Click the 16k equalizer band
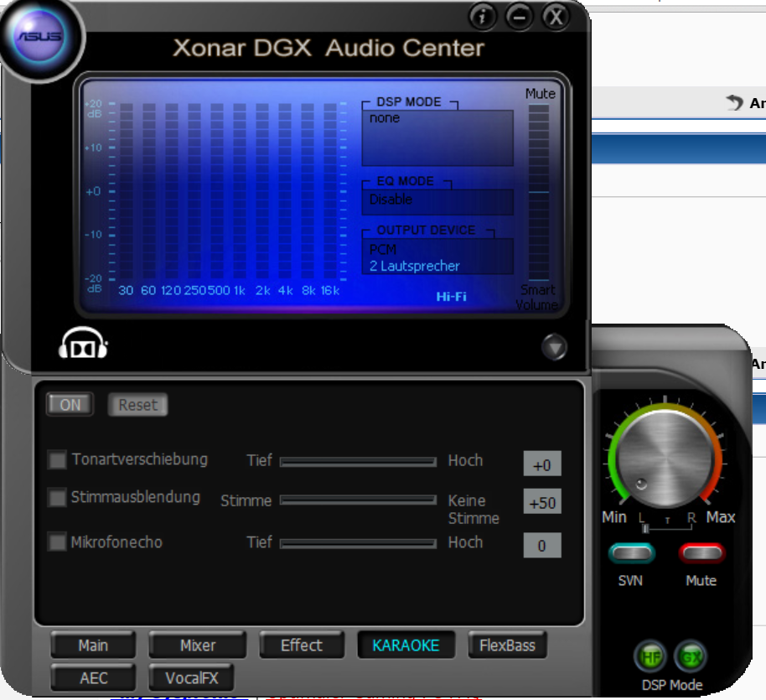Image resolution: width=766 pixels, height=700 pixels. (330, 191)
